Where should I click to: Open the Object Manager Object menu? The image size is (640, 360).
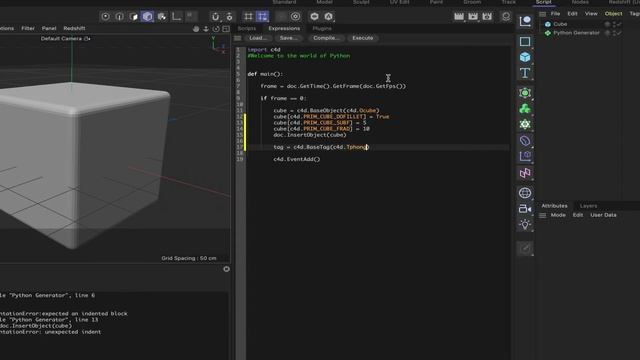tap(613, 14)
